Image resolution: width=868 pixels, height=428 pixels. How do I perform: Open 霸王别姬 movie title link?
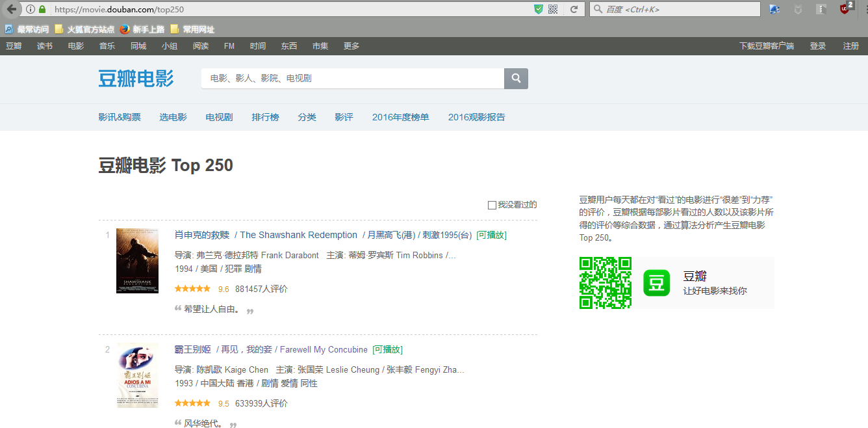193,349
